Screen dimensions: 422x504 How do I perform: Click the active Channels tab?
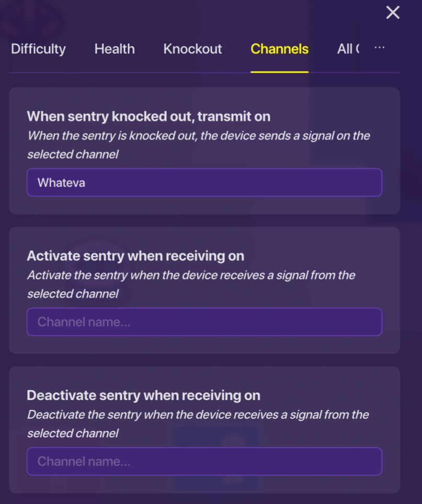pyautogui.click(x=279, y=49)
